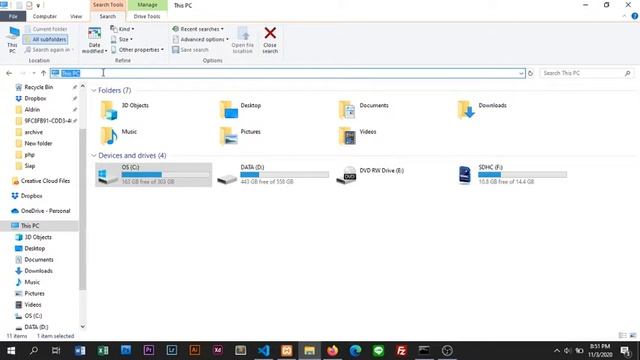640x360 pixels.
Task: Click the Manage contextual tab header
Action: (x=147, y=5)
